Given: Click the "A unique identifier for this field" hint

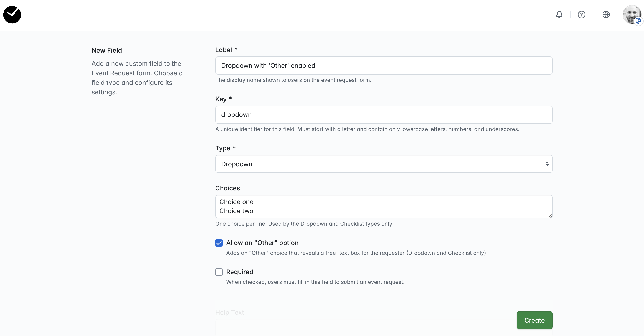Looking at the screenshot, I should (x=367, y=129).
